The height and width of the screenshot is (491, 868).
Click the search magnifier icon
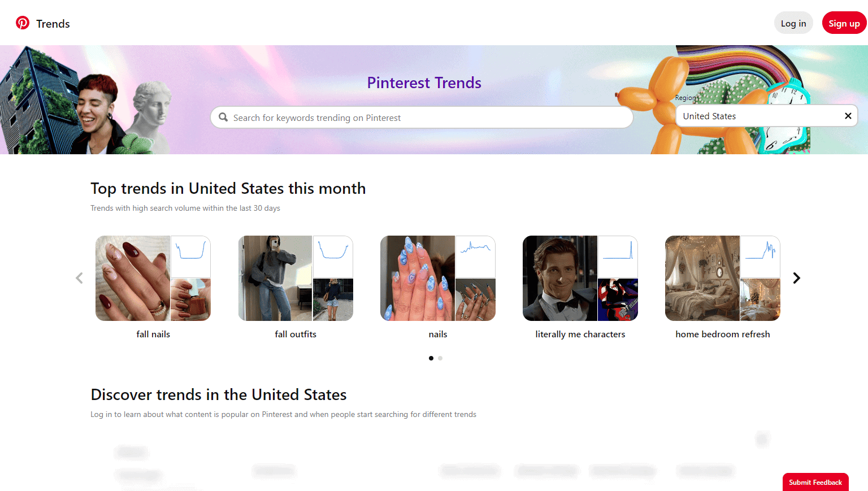pyautogui.click(x=223, y=117)
